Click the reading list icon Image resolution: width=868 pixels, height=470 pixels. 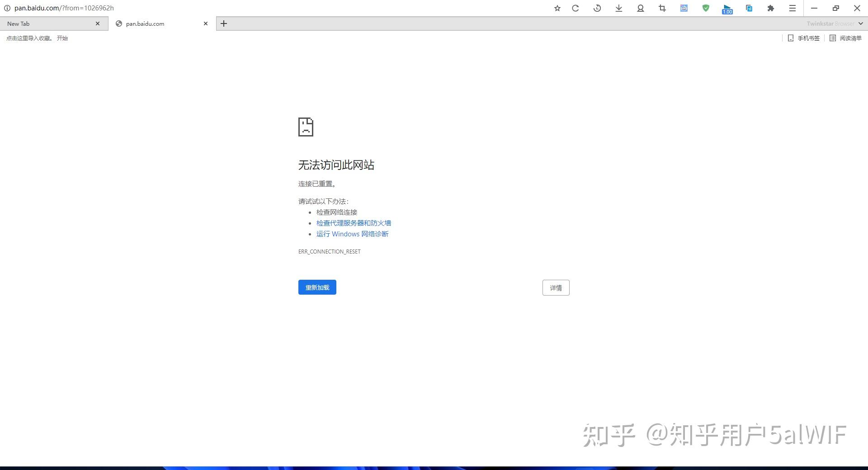pyautogui.click(x=833, y=38)
